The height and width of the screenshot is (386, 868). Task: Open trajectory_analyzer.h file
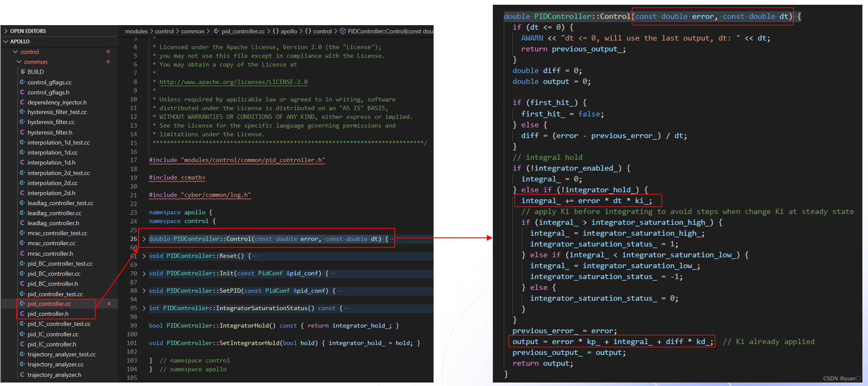(54, 375)
